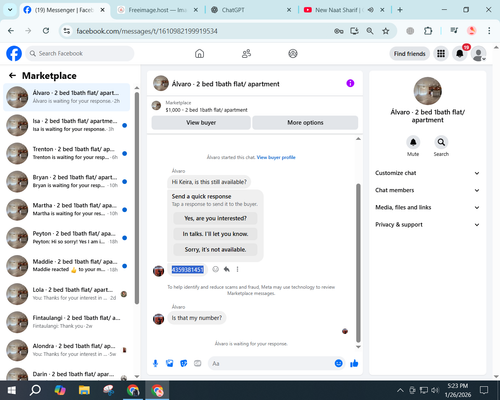
Task: Click Find friends button
Action: [410, 54]
